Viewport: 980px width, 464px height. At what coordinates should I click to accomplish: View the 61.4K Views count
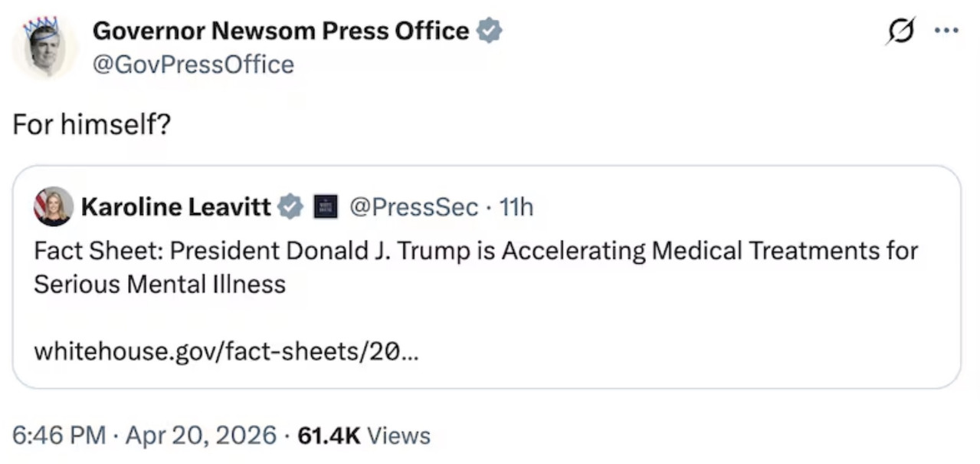(x=363, y=436)
